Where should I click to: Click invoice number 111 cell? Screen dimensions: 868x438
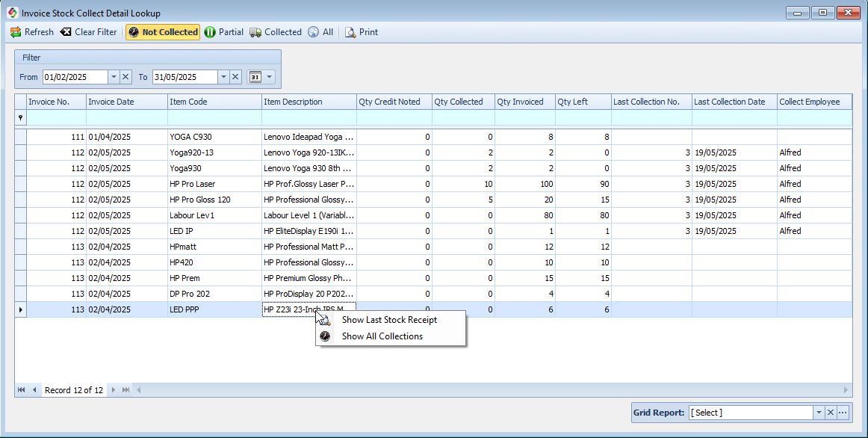pos(57,137)
